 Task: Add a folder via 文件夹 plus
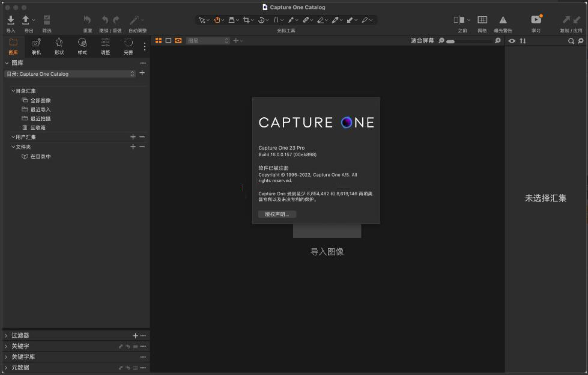[133, 147]
